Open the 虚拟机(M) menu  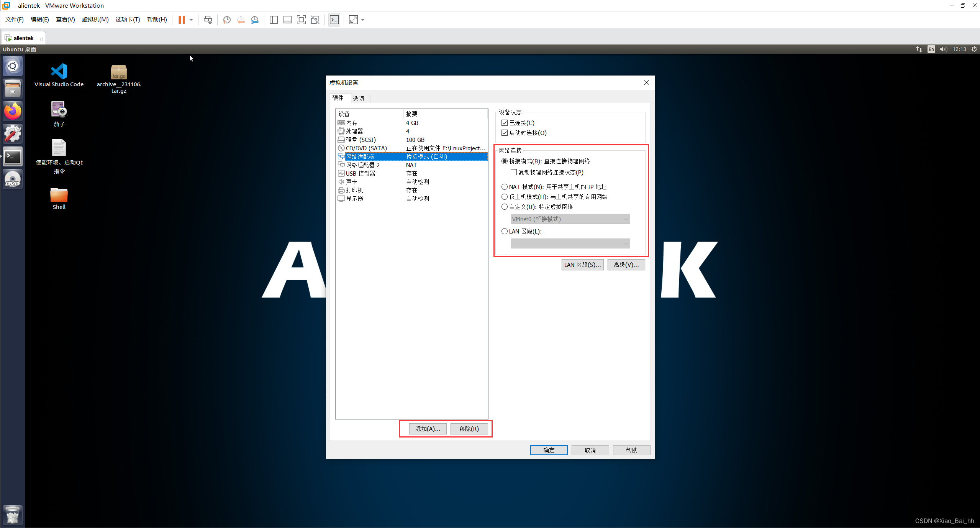[x=95, y=20]
